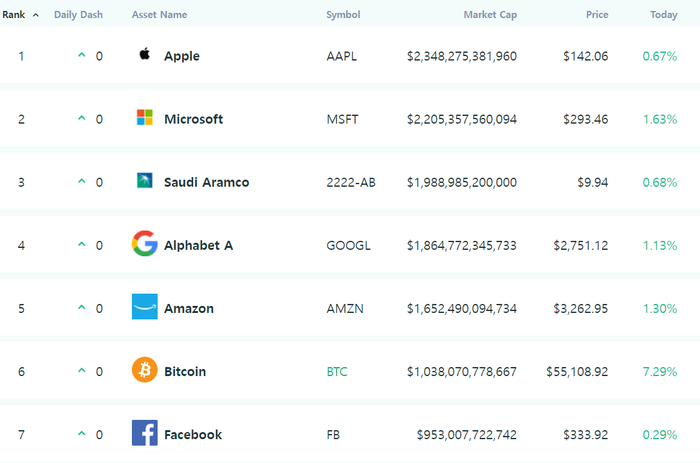Click the green up arrow in Apple row

82,55
